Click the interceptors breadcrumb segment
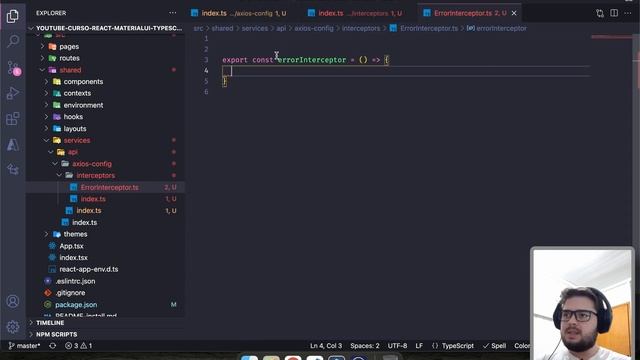The height and width of the screenshot is (360, 640). 361,29
